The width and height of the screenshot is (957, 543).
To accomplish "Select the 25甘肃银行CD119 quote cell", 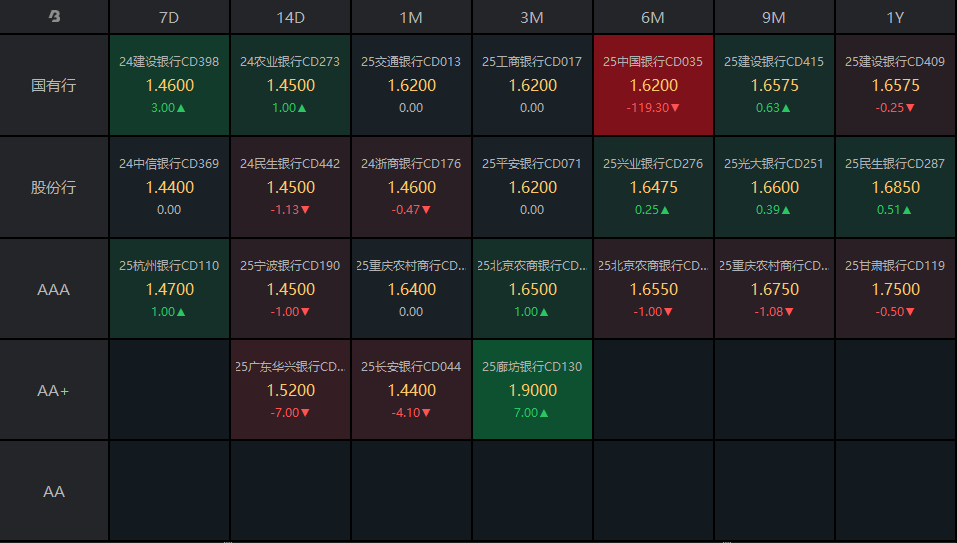I will tap(895, 289).
